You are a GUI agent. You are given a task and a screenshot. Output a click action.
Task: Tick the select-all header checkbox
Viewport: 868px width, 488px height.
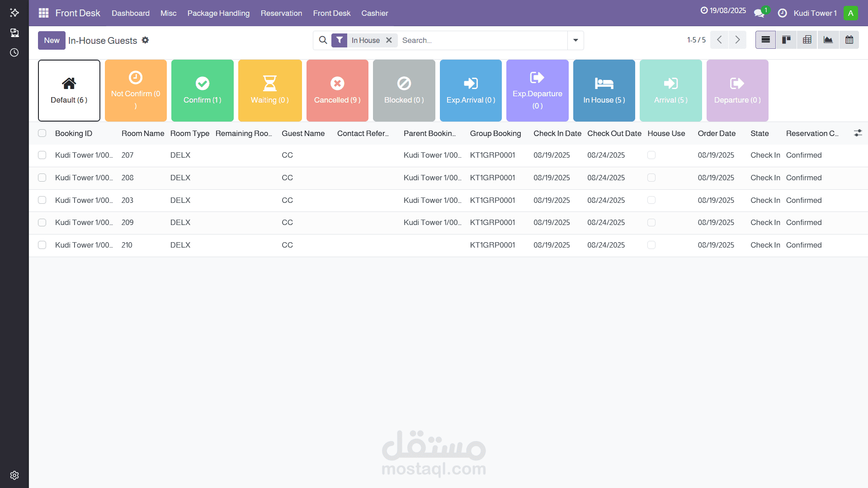coord(42,133)
